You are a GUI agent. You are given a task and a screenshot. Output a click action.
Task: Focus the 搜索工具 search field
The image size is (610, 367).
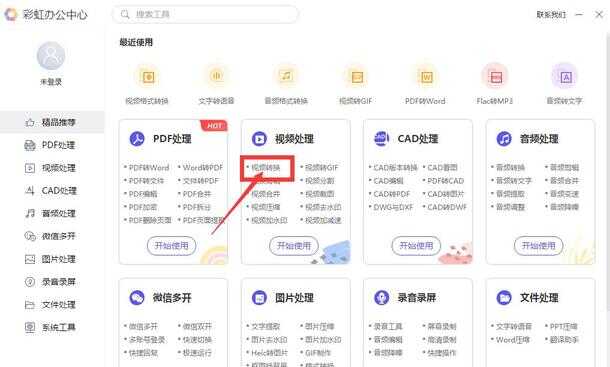click(205, 14)
